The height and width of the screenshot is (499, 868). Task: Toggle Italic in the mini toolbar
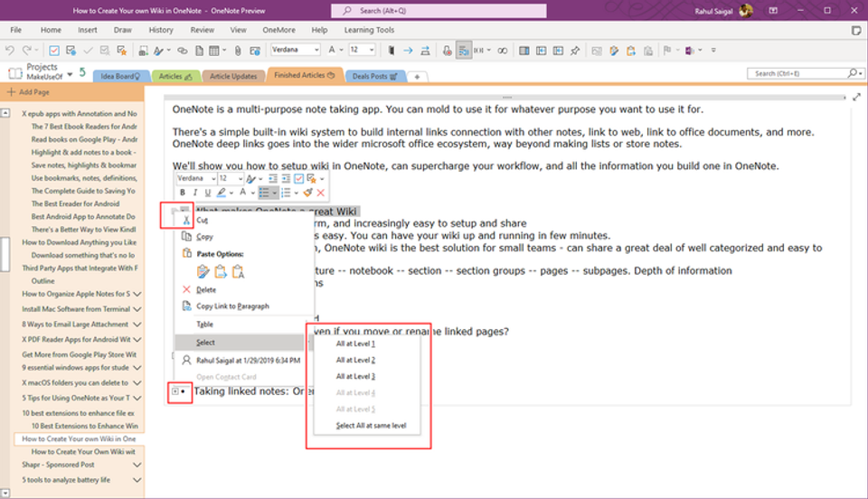click(195, 193)
